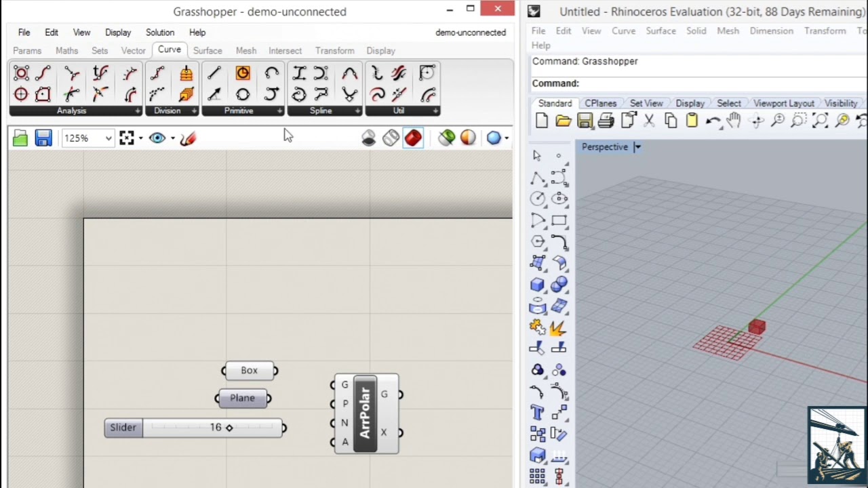Open dropdown arrow beside the preview eye
868x488 pixels.
(173, 138)
